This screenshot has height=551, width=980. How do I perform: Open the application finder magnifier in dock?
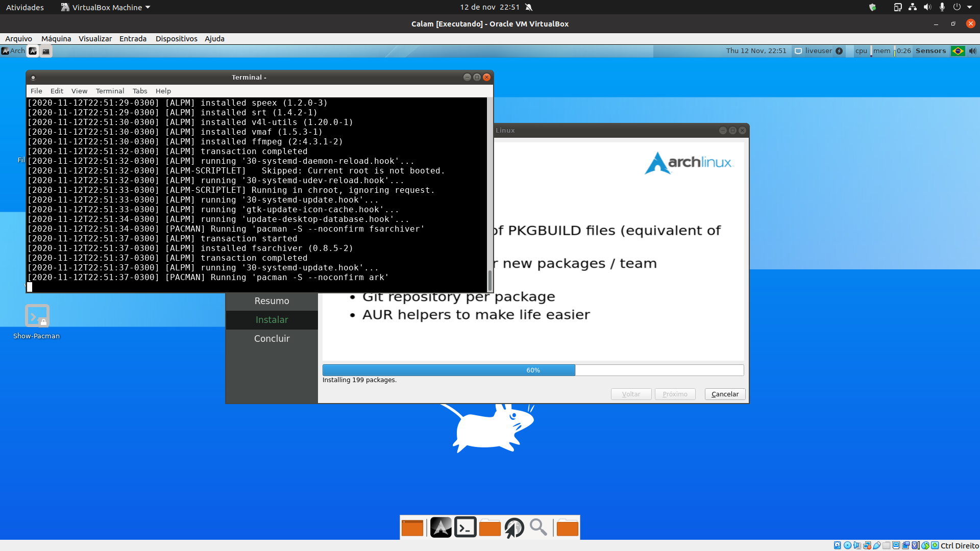pos(538,528)
